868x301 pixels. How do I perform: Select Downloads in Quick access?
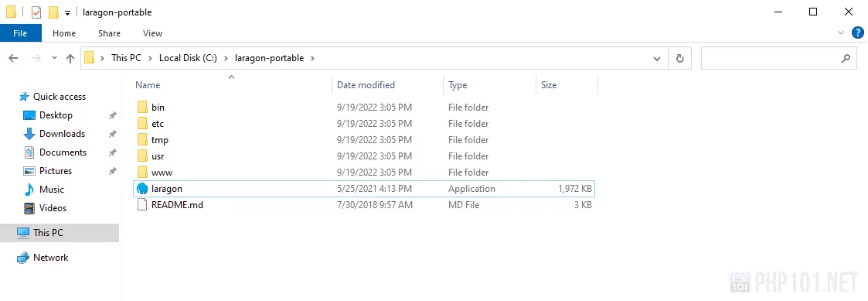[x=62, y=134]
